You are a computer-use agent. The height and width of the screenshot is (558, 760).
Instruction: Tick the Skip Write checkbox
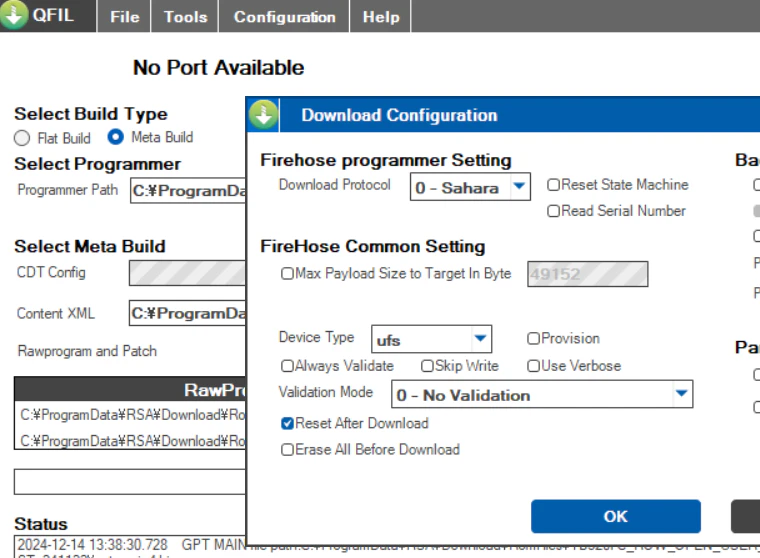coord(427,366)
